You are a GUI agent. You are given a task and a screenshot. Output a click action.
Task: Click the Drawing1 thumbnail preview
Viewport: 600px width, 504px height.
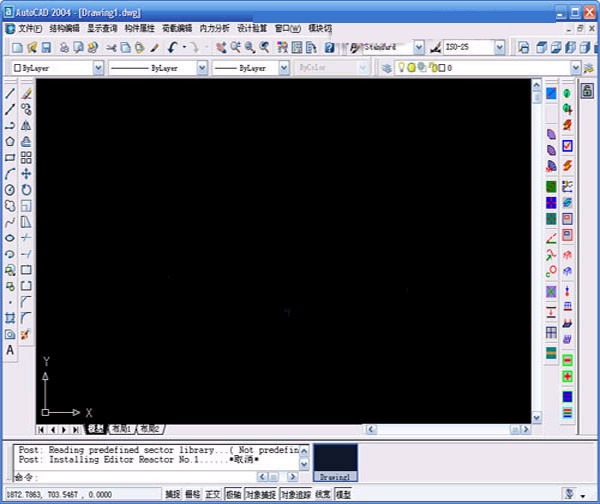coord(336,462)
